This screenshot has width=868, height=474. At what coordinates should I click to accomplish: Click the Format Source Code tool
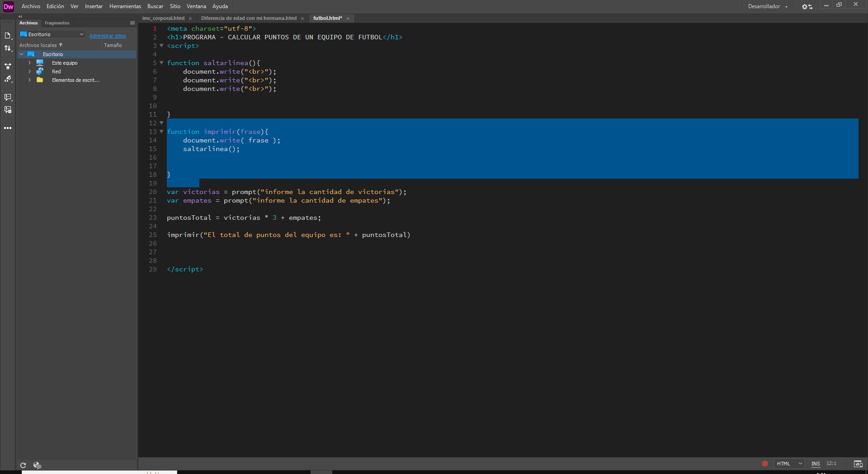[x=8, y=79]
